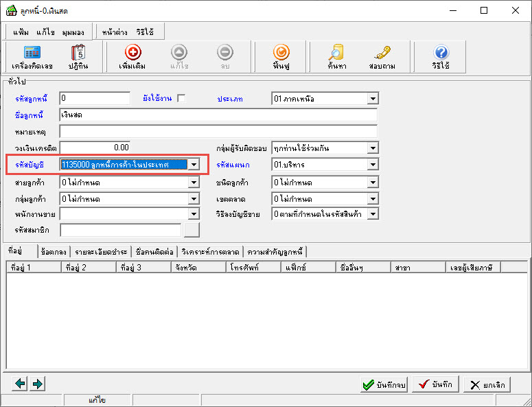The width and height of the screenshot is (532, 407).
Task: Expand the รหัสแผนก department dropdown
Action: click(x=372, y=165)
